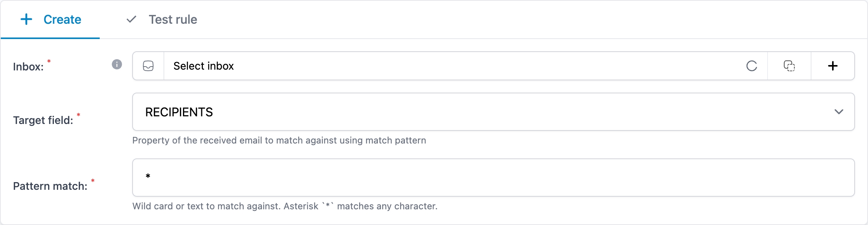Click the Pattern match label
This screenshot has width=868, height=225.
click(x=50, y=186)
